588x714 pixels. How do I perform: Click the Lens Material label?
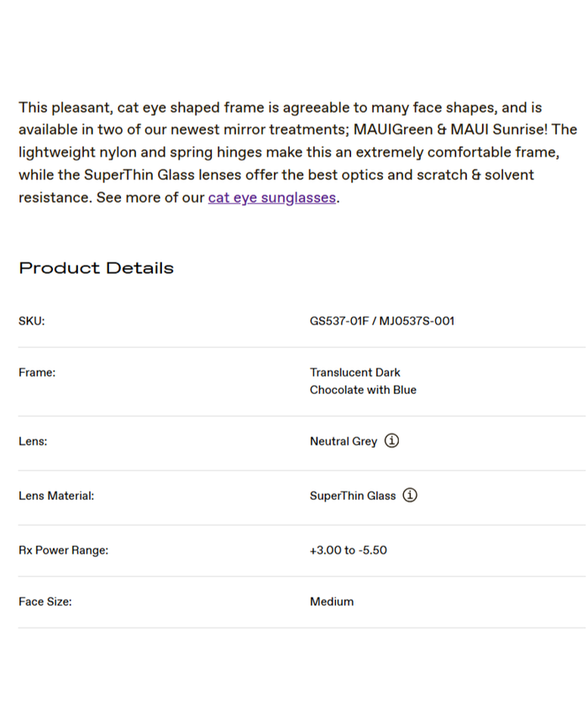56,496
